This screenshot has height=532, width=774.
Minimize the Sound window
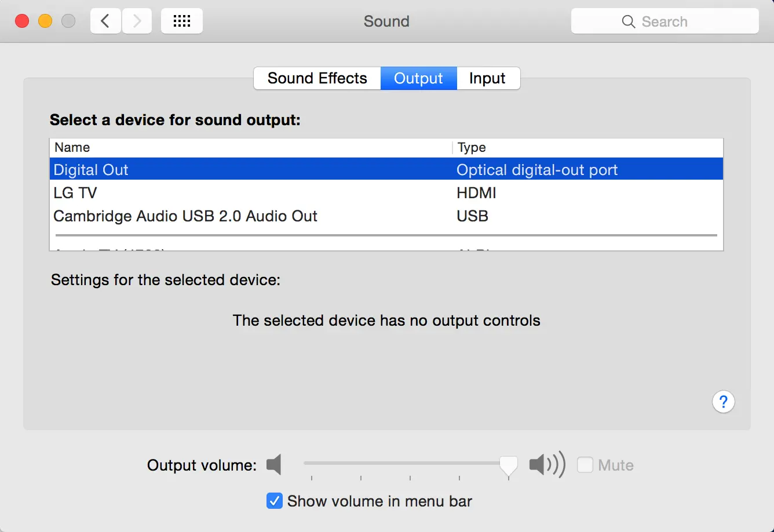tap(45, 21)
